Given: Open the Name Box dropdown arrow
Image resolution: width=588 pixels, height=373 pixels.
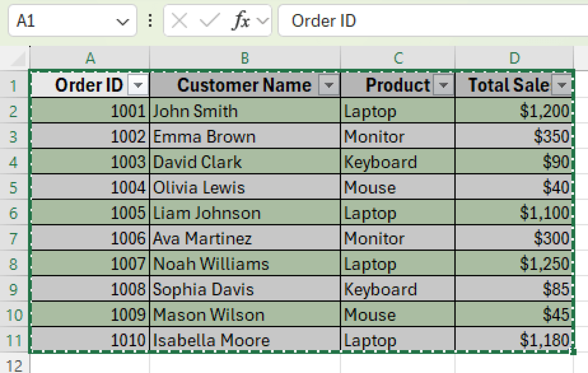Looking at the screenshot, I should (x=123, y=22).
